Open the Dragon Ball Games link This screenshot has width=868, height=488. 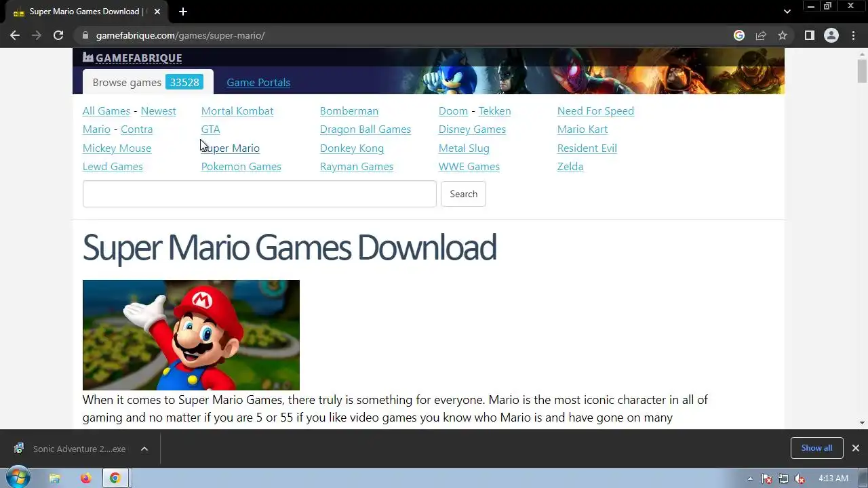click(366, 129)
